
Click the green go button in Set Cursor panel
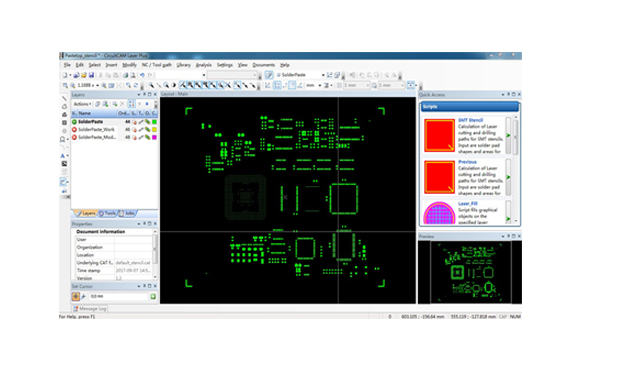tap(153, 297)
